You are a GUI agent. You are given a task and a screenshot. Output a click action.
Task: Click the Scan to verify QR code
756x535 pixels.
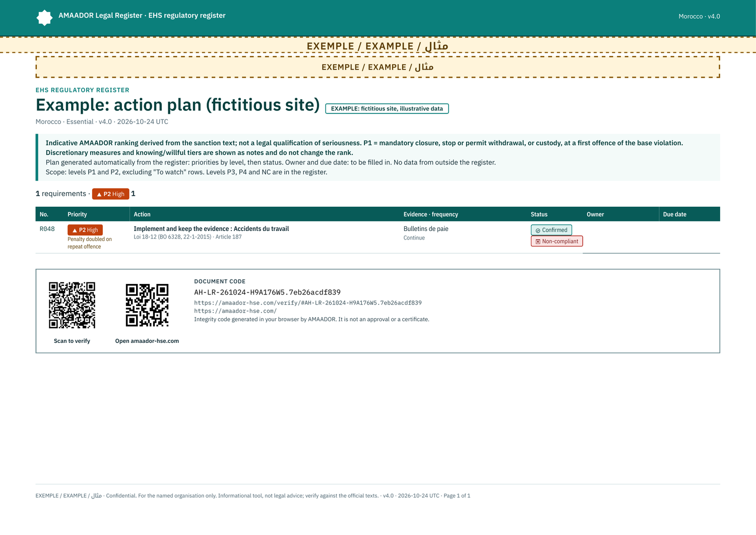click(x=72, y=305)
